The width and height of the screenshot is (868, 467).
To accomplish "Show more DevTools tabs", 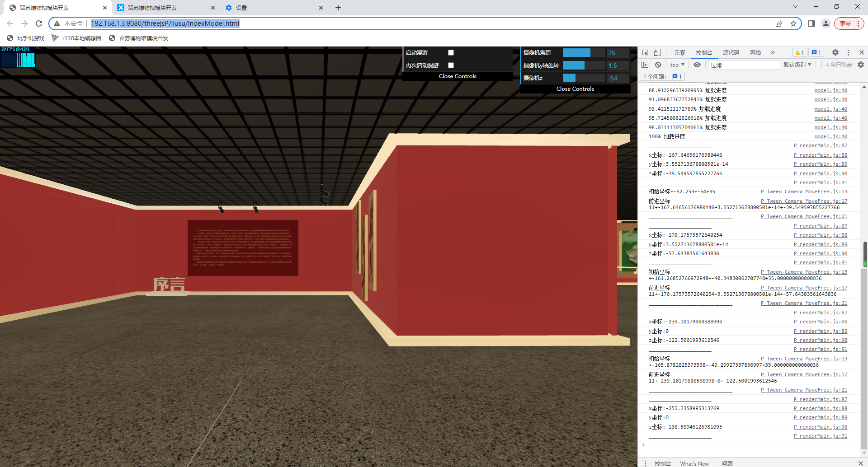I will [773, 52].
